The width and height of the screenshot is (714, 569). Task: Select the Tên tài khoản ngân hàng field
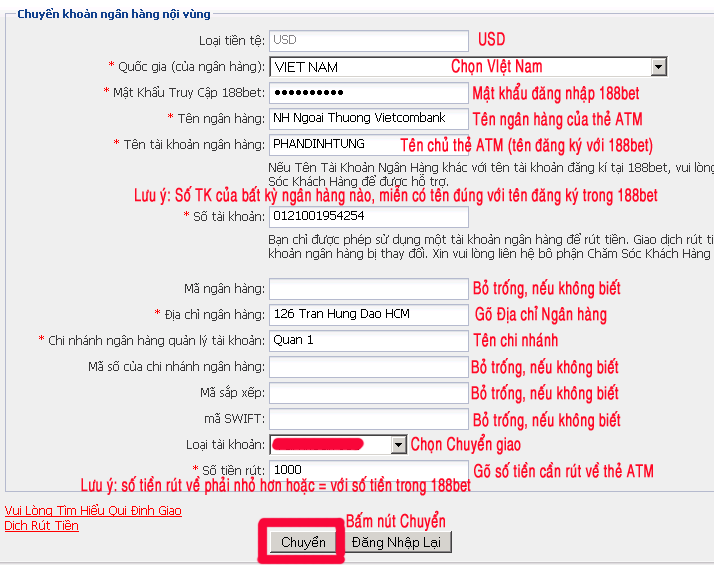[x=369, y=144]
